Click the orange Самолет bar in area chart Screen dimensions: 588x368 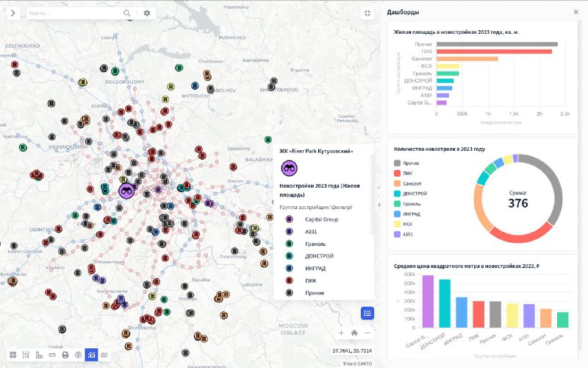coord(467,59)
